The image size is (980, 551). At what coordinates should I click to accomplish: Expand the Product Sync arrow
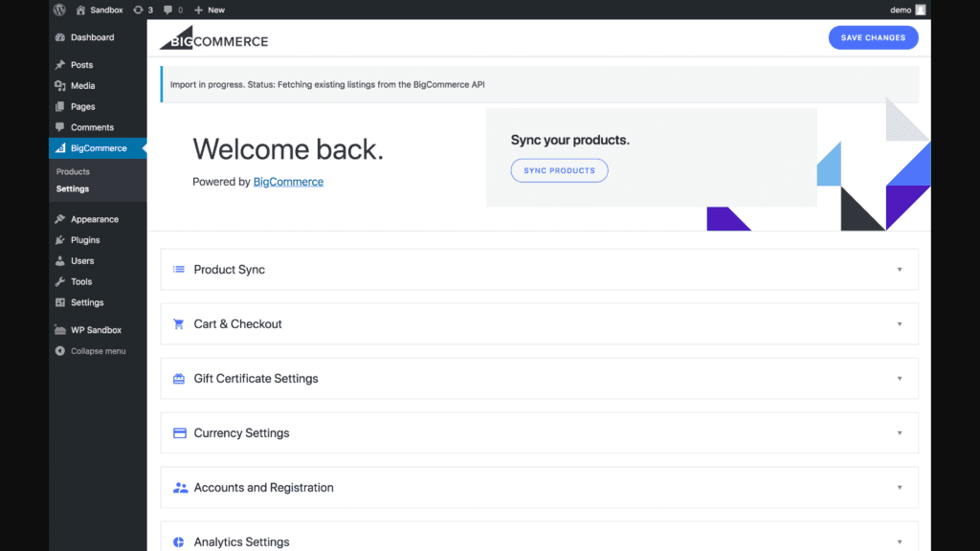900,270
